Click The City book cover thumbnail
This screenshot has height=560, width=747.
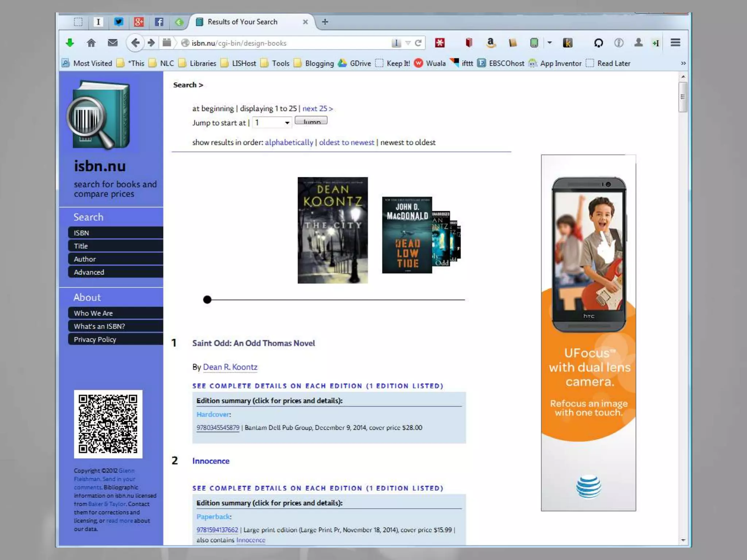pos(333,230)
